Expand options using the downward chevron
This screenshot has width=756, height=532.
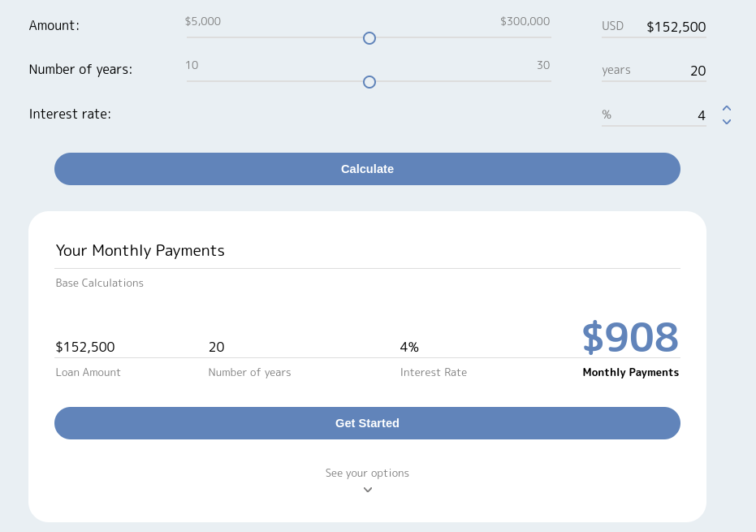click(x=367, y=489)
